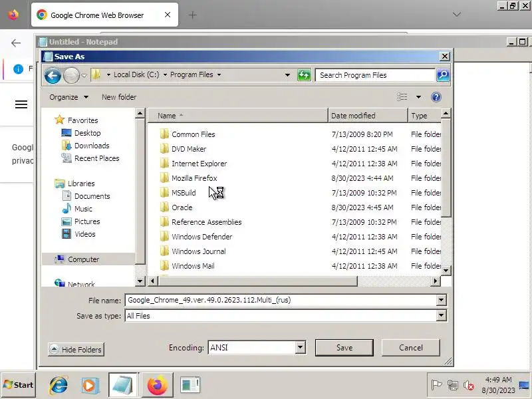This screenshot has height=399, width=532.
Task: Sort by the Date modified column header
Action: click(x=368, y=116)
